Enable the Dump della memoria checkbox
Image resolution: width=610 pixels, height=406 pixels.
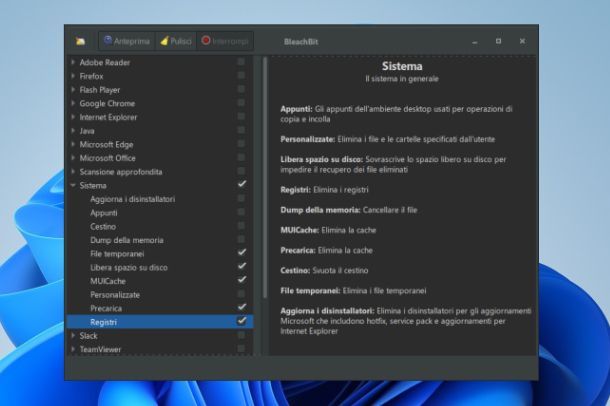click(241, 239)
